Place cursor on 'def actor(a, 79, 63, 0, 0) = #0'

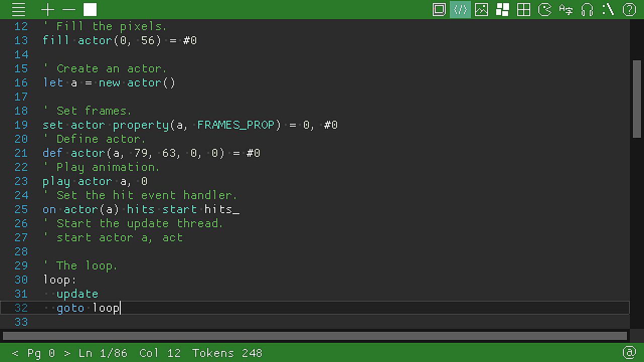(151, 153)
